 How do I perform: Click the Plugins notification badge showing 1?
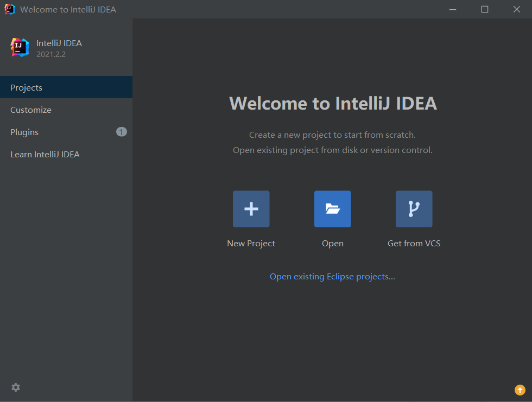(x=122, y=131)
